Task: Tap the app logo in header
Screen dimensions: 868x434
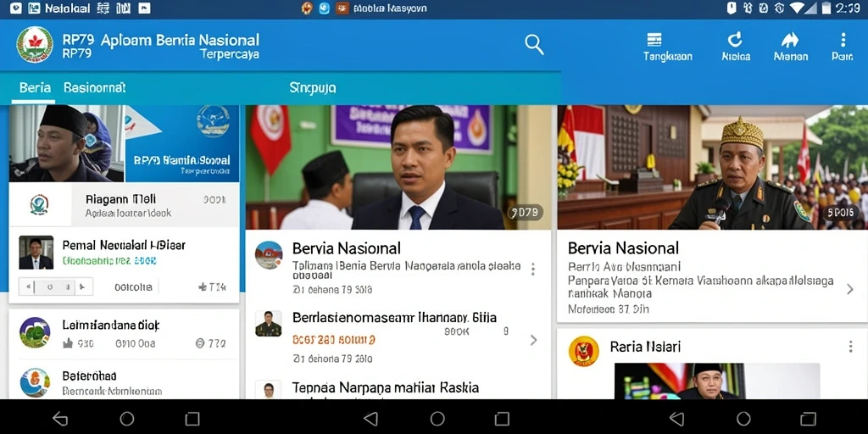Action: point(34,44)
